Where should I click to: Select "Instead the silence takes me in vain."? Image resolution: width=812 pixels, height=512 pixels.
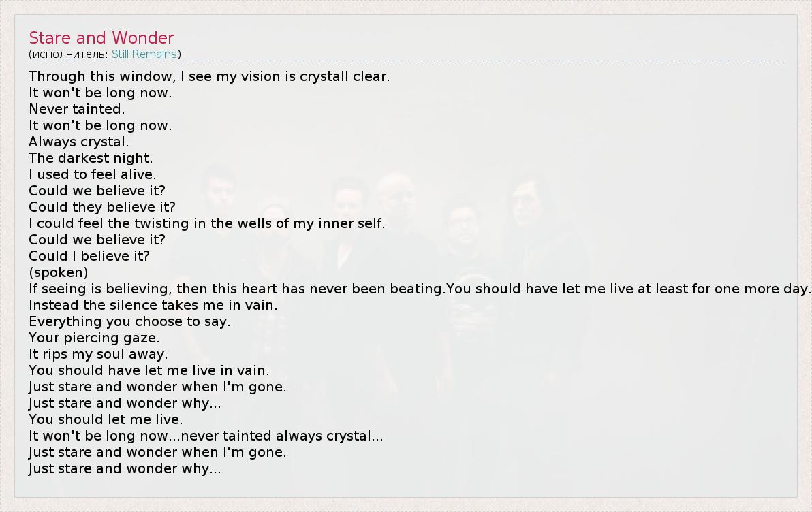tap(153, 305)
